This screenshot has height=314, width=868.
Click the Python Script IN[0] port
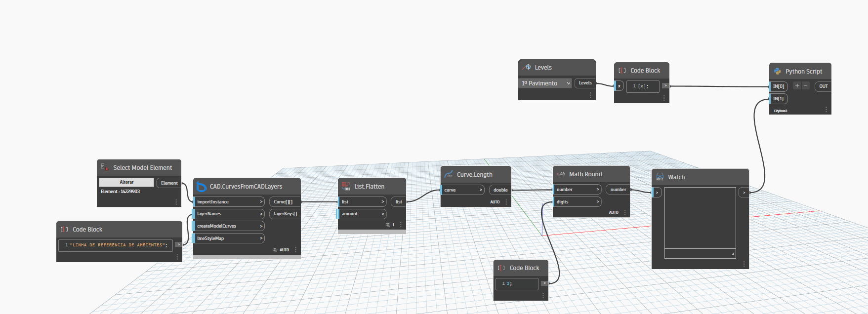(x=779, y=86)
